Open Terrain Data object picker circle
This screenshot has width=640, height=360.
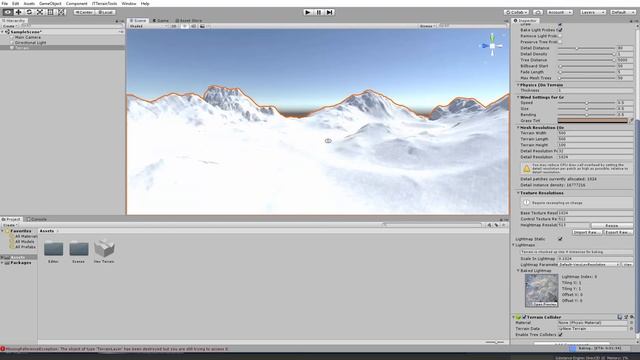pos(631,329)
